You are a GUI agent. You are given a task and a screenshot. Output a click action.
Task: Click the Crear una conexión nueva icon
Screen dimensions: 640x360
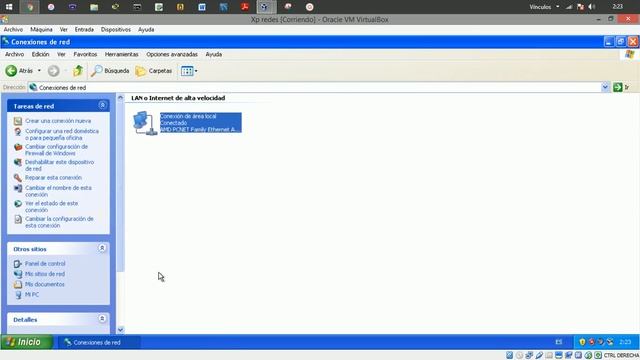click(x=18, y=121)
